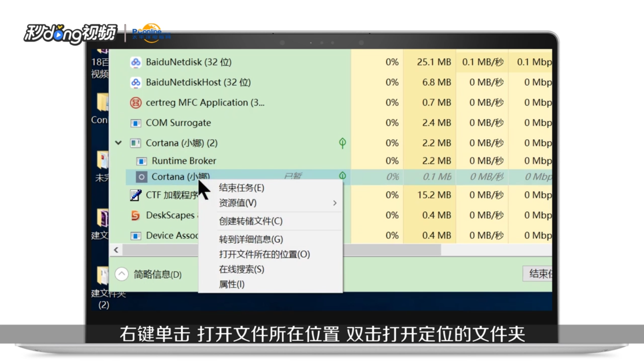Click the CTF 加载程序 pen icon

tap(136, 195)
